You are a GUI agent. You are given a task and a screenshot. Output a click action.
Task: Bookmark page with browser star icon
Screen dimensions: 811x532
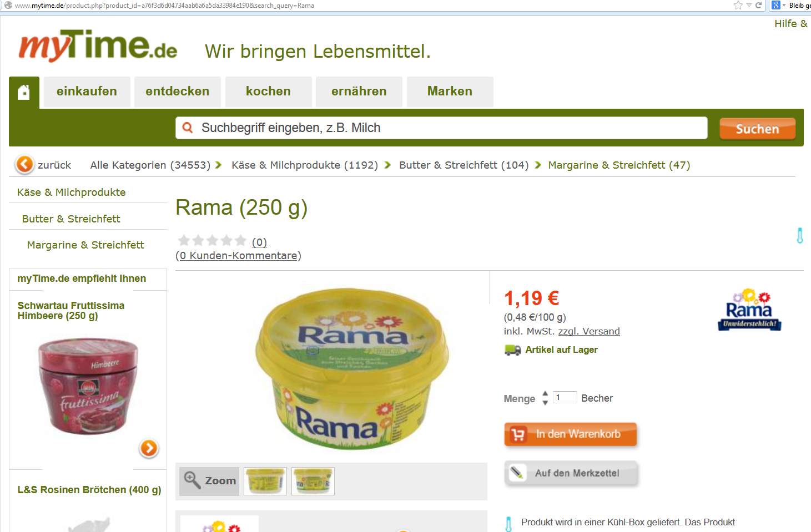738,5
